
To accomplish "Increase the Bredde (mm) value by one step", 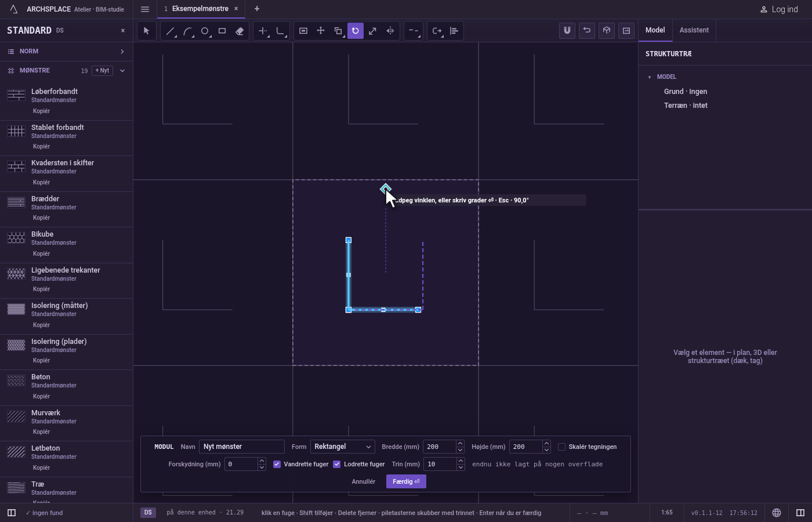I will click(x=460, y=444).
